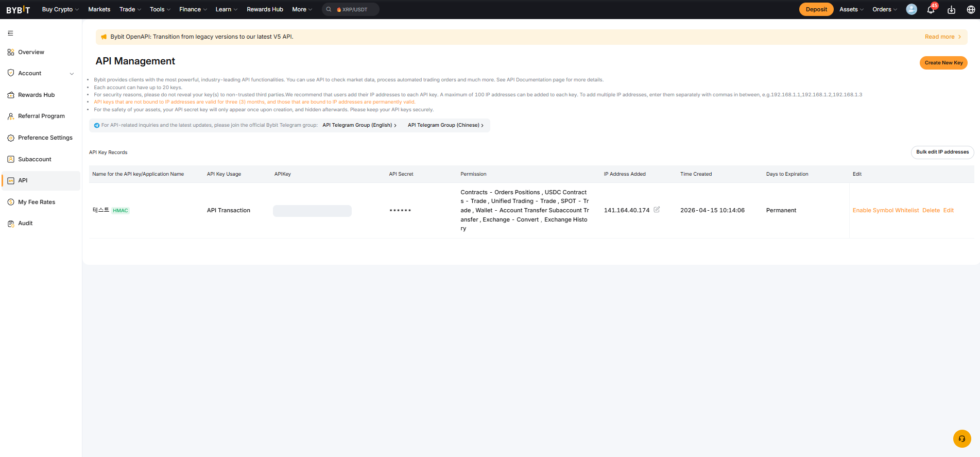980x457 pixels.
Task: Click Read more in the banner
Action: [x=943, y=37]
